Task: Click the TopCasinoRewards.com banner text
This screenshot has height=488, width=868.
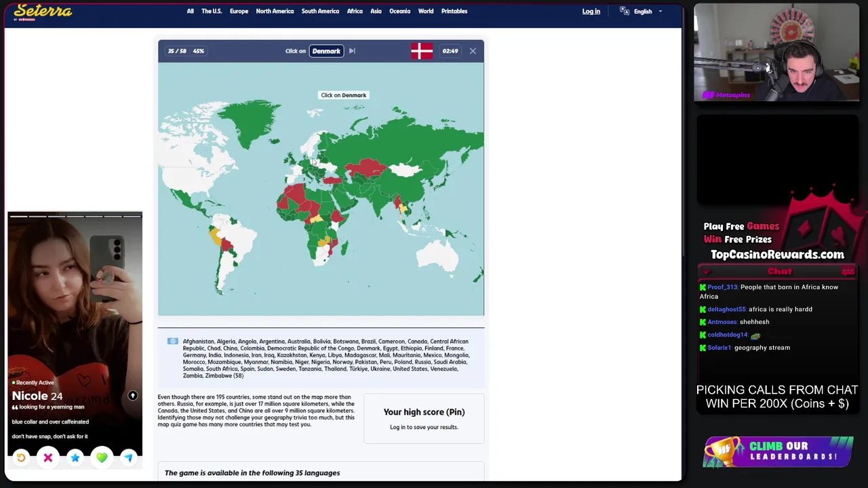Action: pos(777,255)
